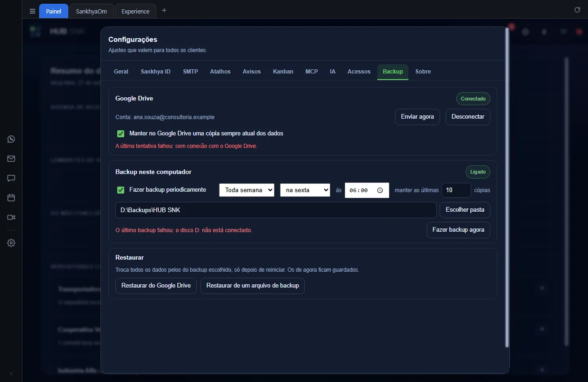Go to the SMTP settings tab
588x382 pixels.
(x=191, y=72)
